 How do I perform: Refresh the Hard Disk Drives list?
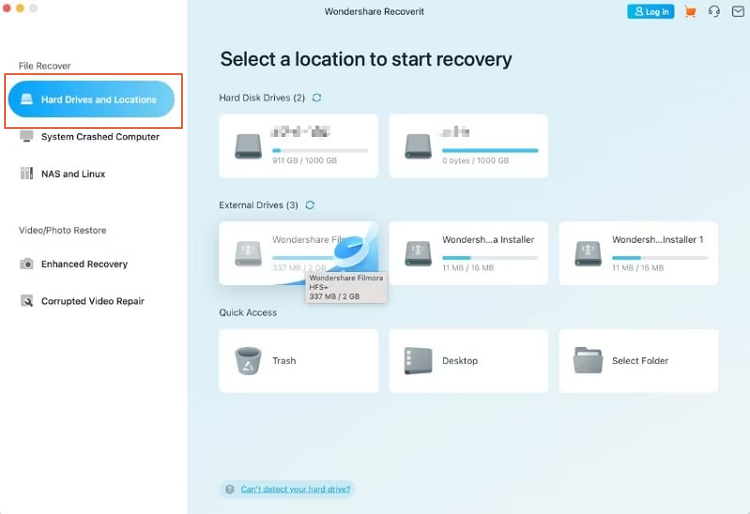click(x=317, y=98)
